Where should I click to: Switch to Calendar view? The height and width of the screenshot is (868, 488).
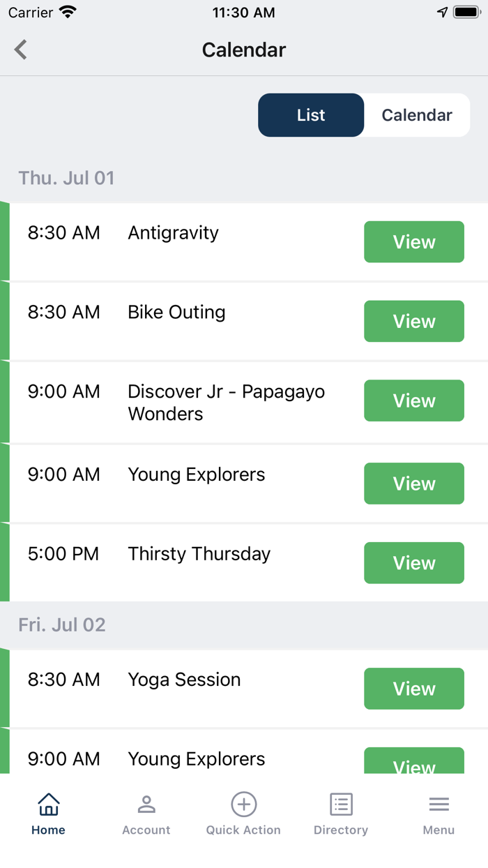click(417, 115)
